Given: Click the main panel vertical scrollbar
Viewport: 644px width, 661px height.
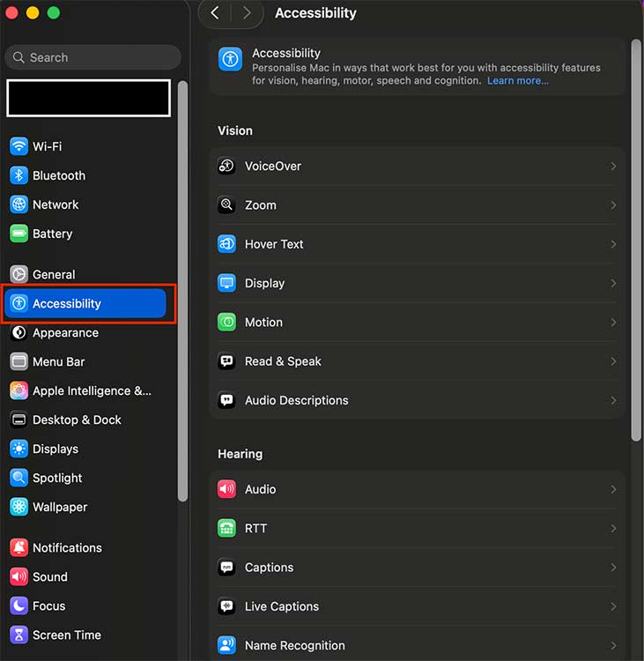Looking at the screenshot, I should point(636,238).
